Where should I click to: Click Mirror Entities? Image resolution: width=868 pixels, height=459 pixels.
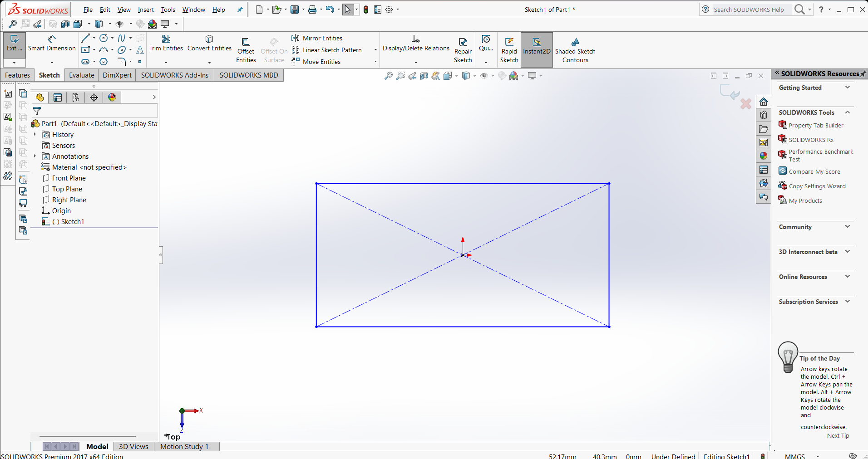coord(317,38)
